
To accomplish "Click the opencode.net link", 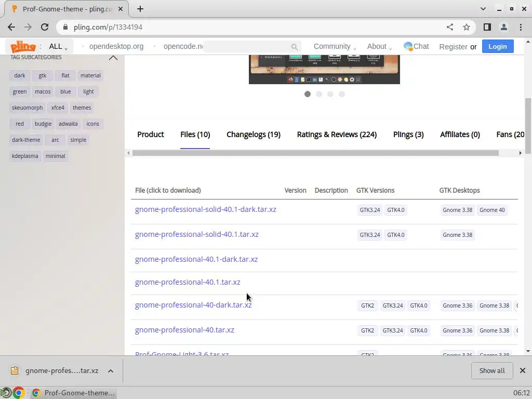I will click(183, 46).
